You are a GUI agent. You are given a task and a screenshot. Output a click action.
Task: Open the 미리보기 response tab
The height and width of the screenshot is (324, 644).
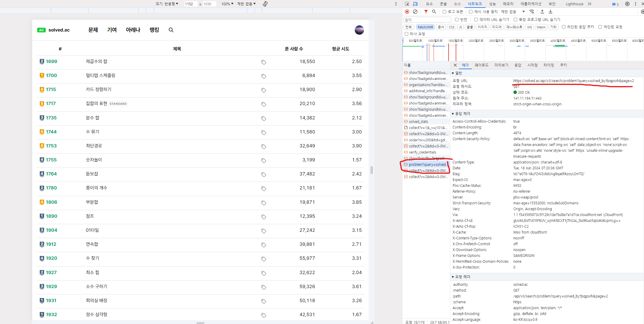(501, 65)
